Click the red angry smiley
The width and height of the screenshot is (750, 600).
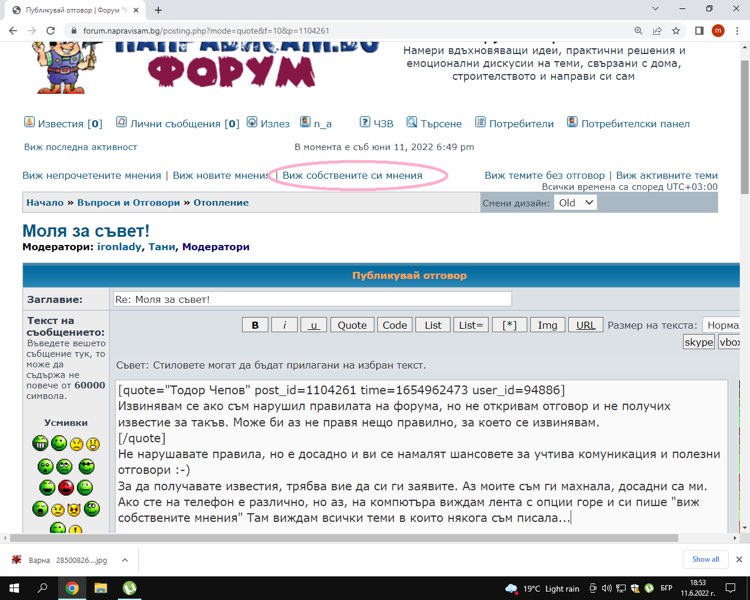pyautogui.click(x=66, y=488)
